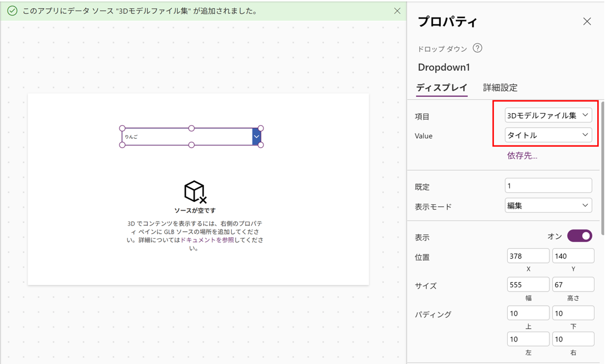Switch to the ディスプレイ tab
The image size is (606, 364).
pos(442,88)
